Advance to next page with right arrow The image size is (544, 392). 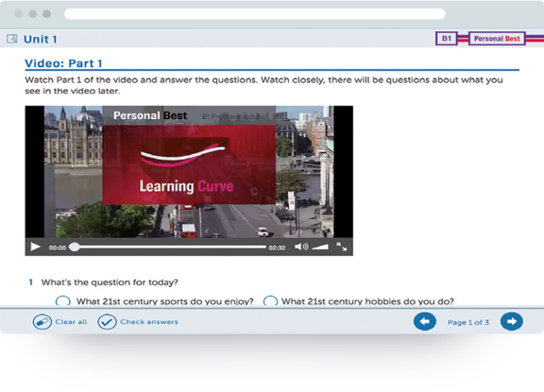point(511,322)
